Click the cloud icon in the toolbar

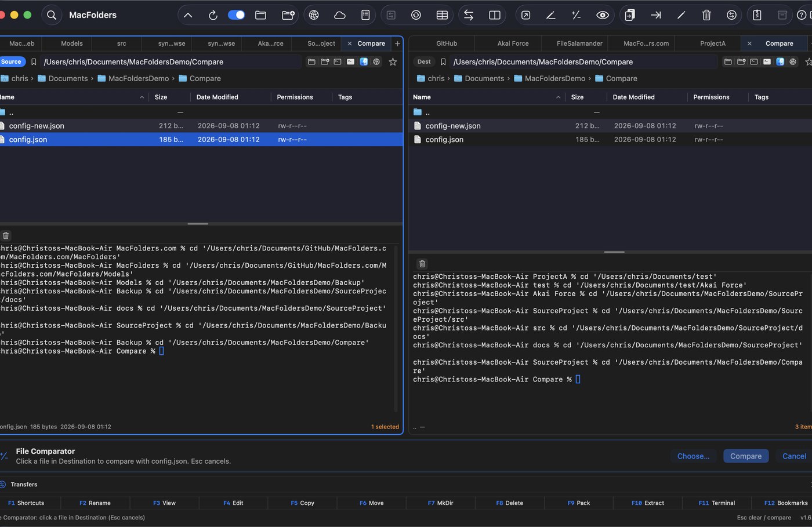[x=340, y=15]
